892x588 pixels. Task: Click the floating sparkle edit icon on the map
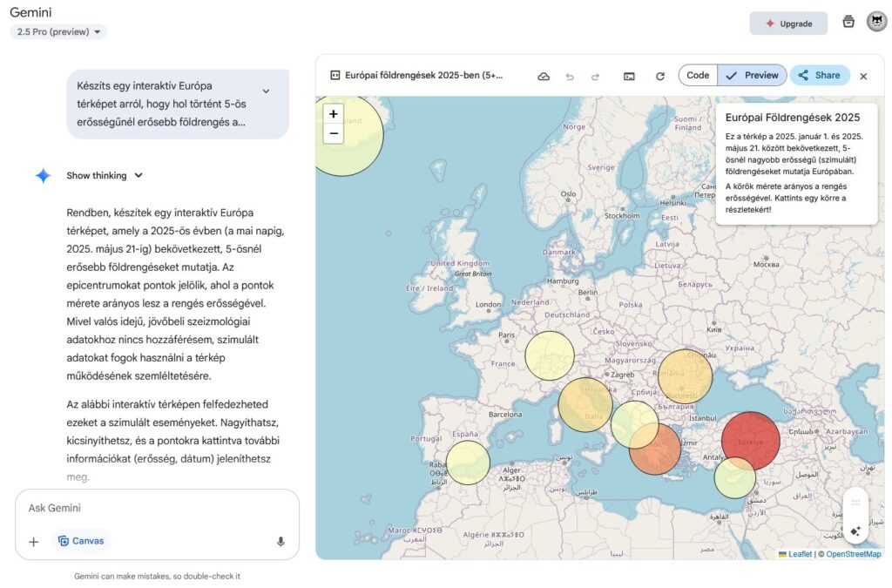855,531
